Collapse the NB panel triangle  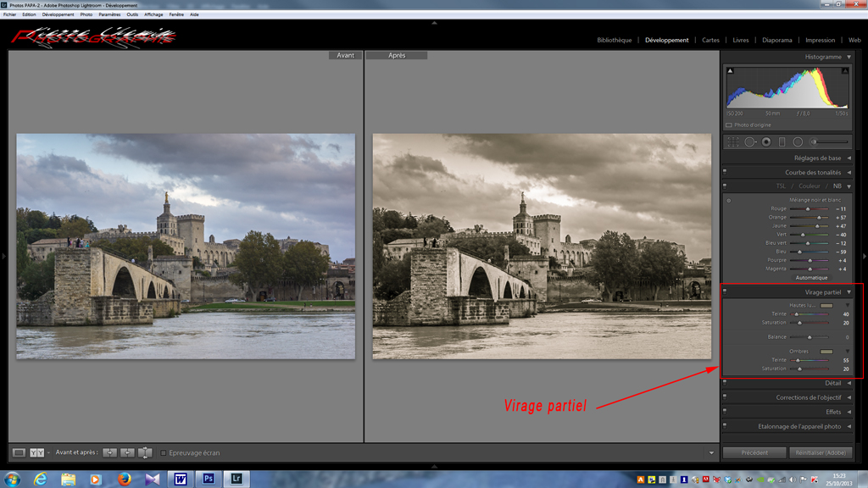pos(849,186)
